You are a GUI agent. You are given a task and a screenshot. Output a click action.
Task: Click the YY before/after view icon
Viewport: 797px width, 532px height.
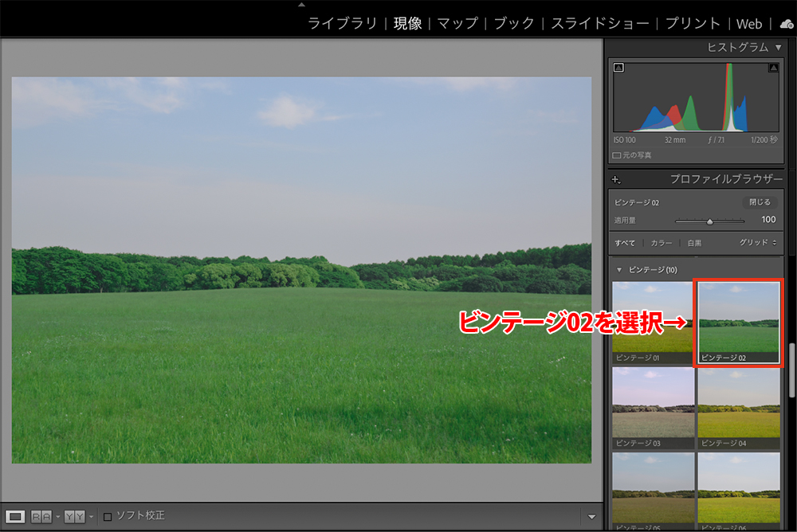tap(74, 516)
